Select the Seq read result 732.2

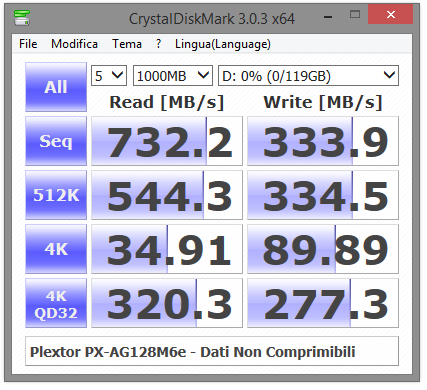tap(167, 141)
